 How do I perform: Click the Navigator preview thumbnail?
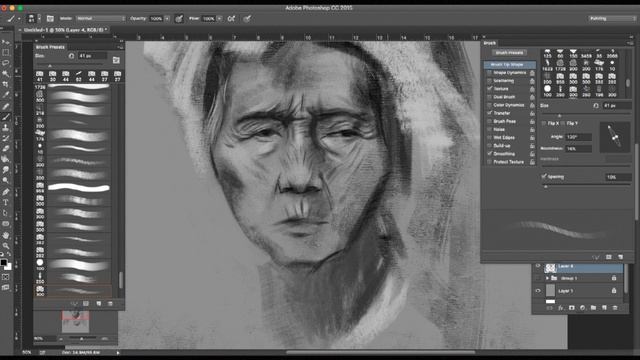76,322
